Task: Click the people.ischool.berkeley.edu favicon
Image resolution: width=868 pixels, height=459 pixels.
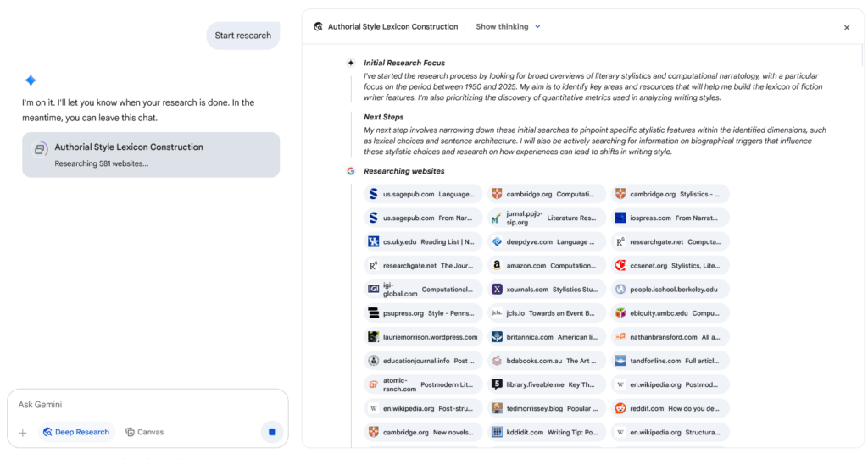Action: (620, 290)
